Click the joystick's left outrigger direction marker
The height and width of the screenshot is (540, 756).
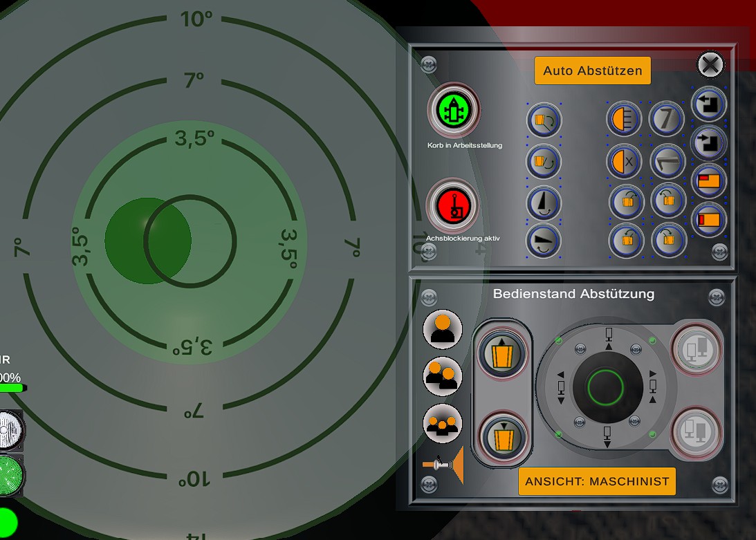point(561,387)
